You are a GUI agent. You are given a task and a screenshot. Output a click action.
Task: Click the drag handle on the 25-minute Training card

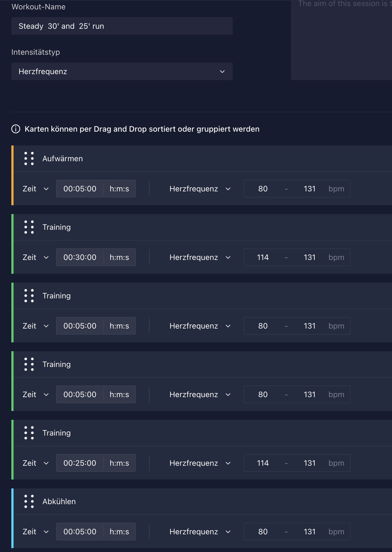click(x=29, y=433)
